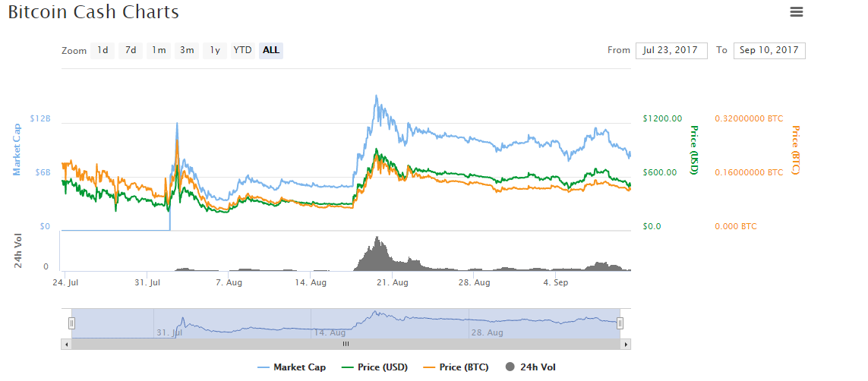868x381 pixels.
Task: Click the 24h Vol axis title
Action: (17, 252)
